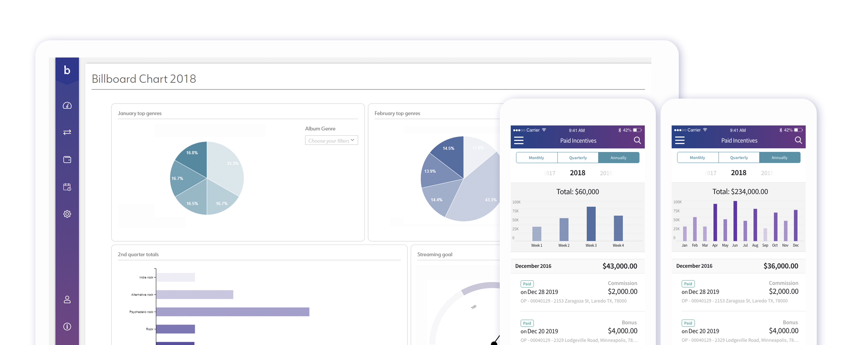Tap Paid badge for Dec 28 on right phone

tap(688, 284)
